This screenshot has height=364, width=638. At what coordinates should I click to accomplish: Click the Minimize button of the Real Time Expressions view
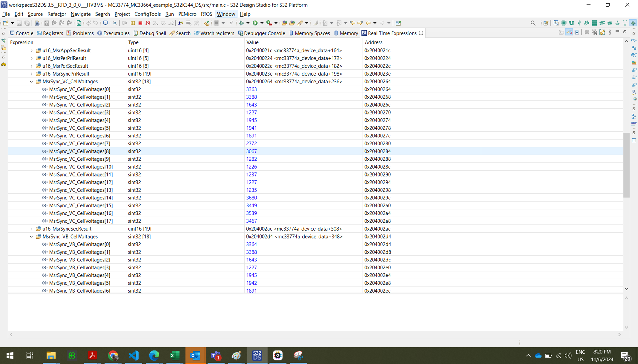[x=617, y=32]
